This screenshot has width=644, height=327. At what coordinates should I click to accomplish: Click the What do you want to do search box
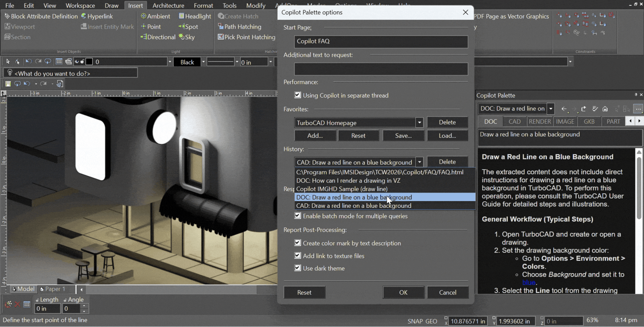point(70,73)
